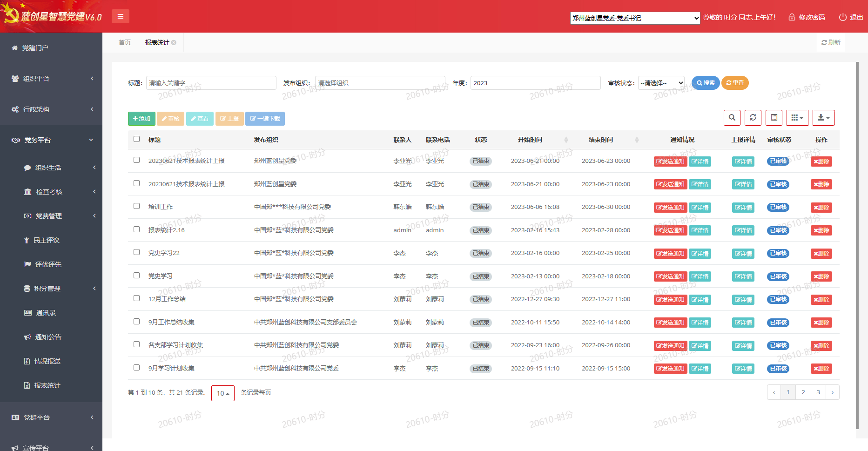The height and width of the screenshot is (451, 868).
Task: Click the 通讯录 contact card icon
Action: pos(28,313)
